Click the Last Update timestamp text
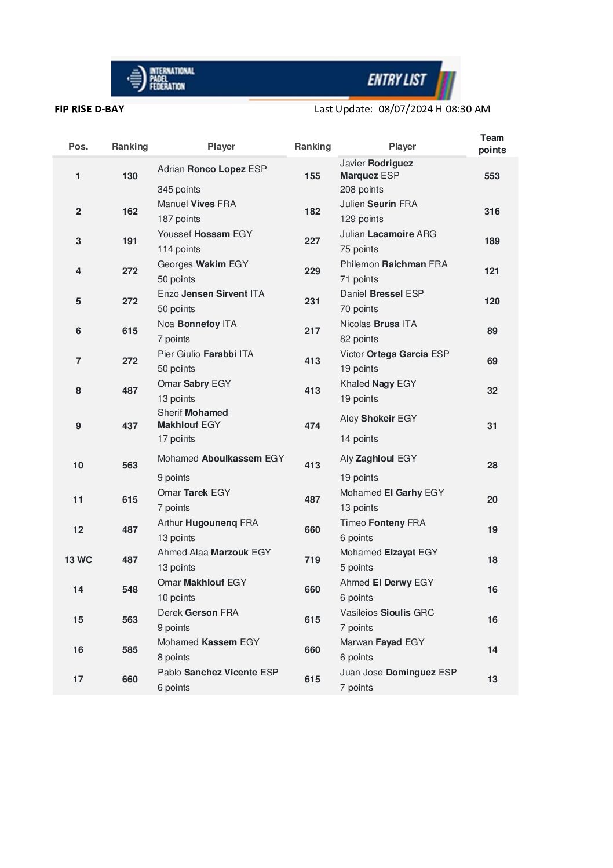The image size is (613, 868). click(402, 109)
